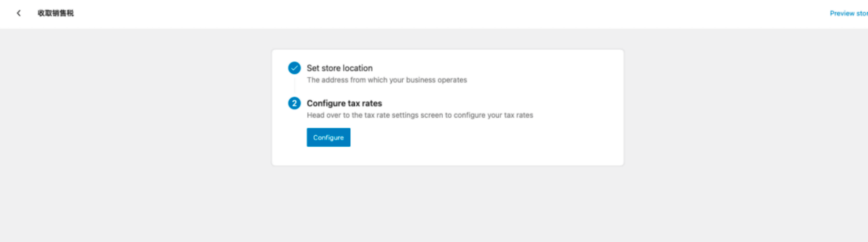Click the vertical connector line between the steps
The width and height of the screenshot is (868, 242).
click(x=295, y=86)
